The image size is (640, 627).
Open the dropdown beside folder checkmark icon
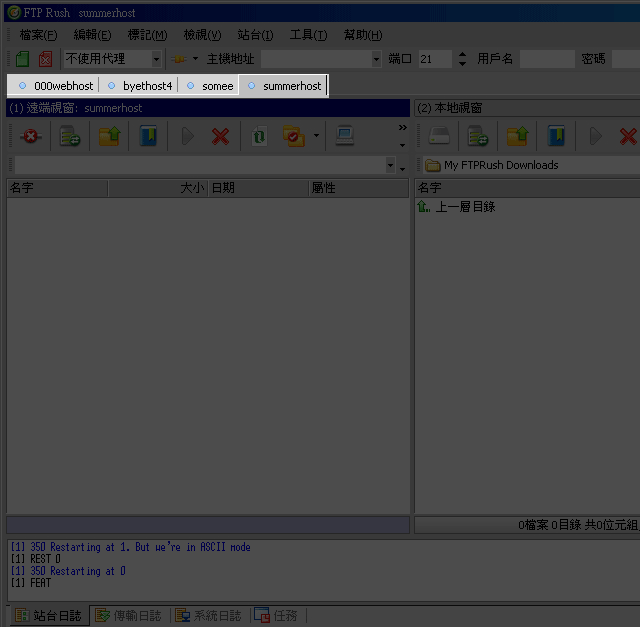tap(316, 136)
